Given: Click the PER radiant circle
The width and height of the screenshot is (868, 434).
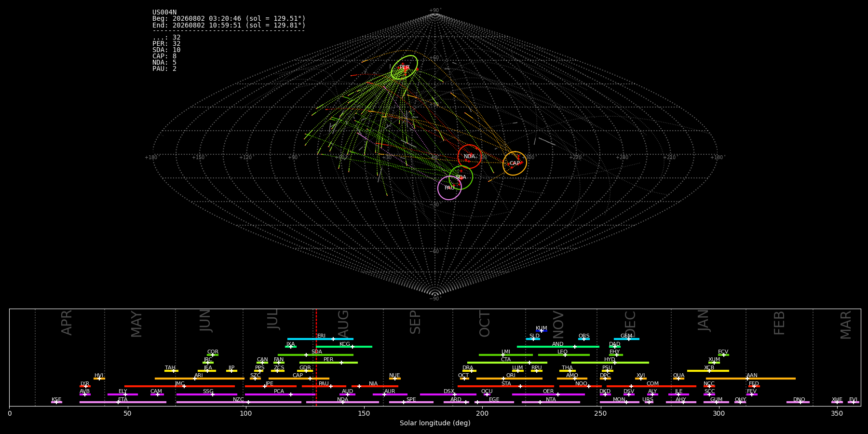Looking at the screenshot, I should click(x=404, y=68).
